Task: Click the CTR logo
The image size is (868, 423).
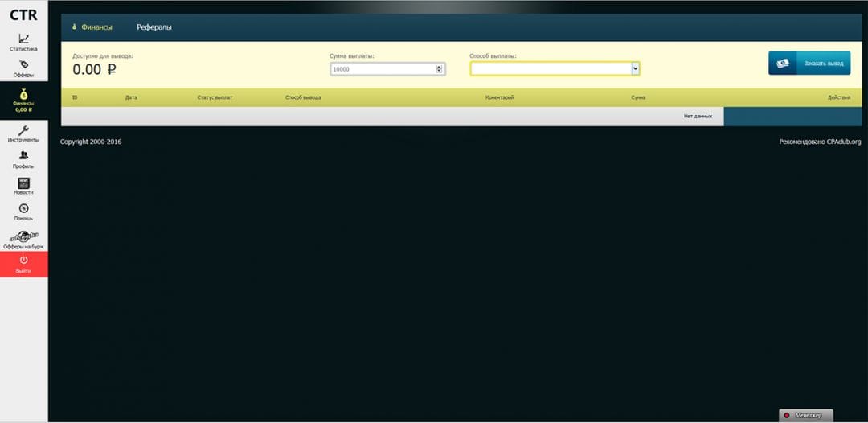Action: pyautogui.click(x=23, y=14)
